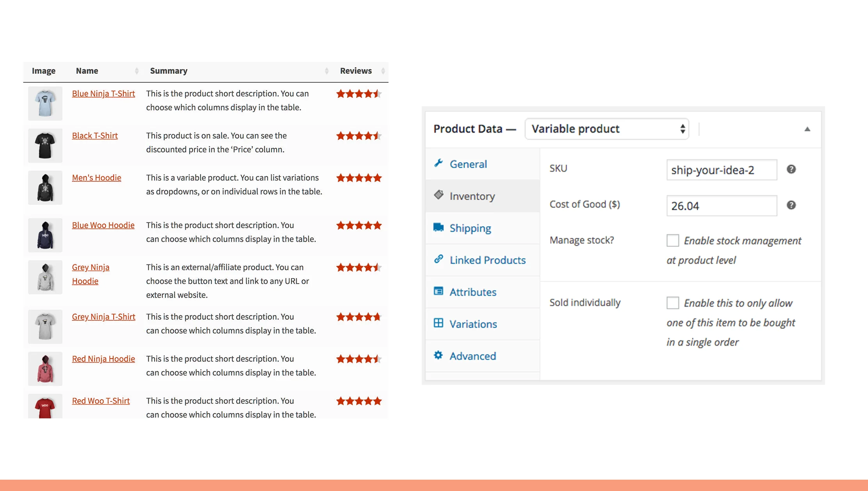Collapse the Product Data panel arrow
Screen dimensions: 868x491
tap(807, 129)
